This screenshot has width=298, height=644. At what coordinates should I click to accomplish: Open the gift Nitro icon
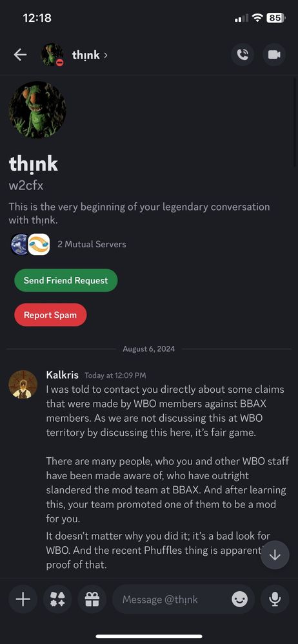[x=92, y=599]
